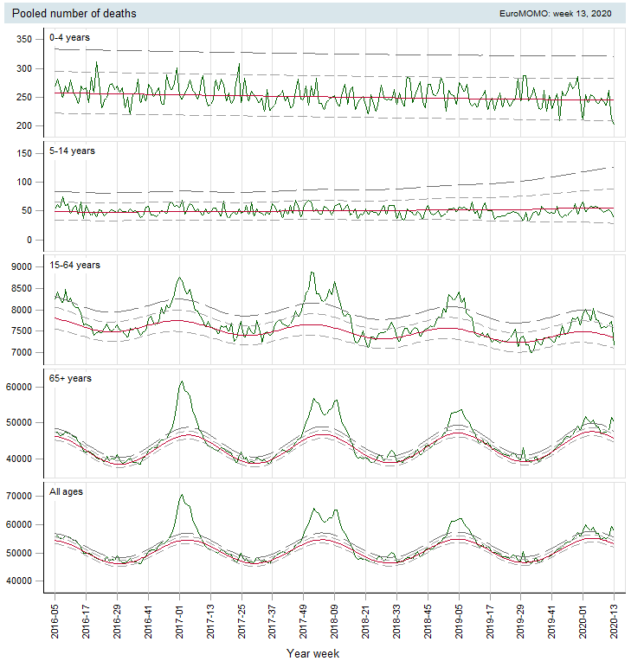This screenshot has height=661, width=644.
Task: Click the 'Pooled number of deaths' chart title
Action: click(x=74, y=14)
